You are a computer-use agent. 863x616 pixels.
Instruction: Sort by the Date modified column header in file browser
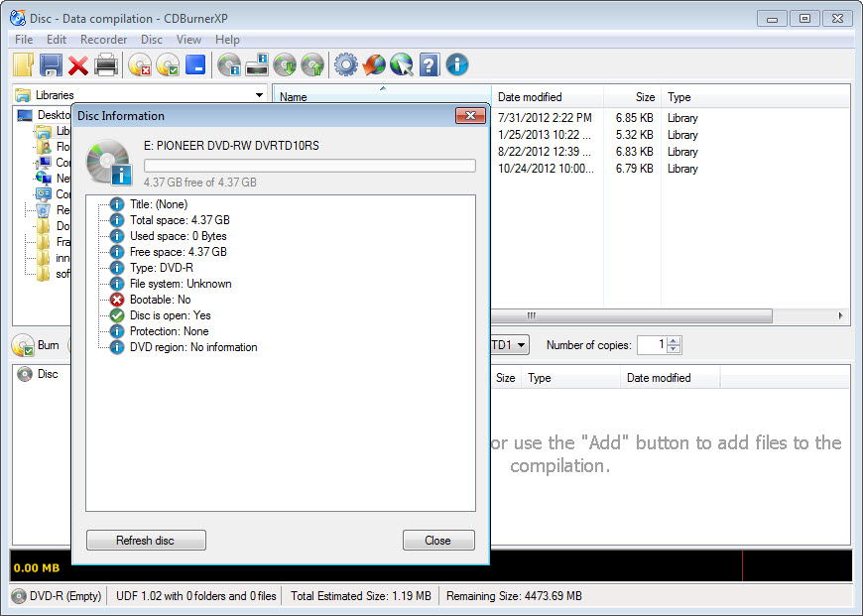548,97
